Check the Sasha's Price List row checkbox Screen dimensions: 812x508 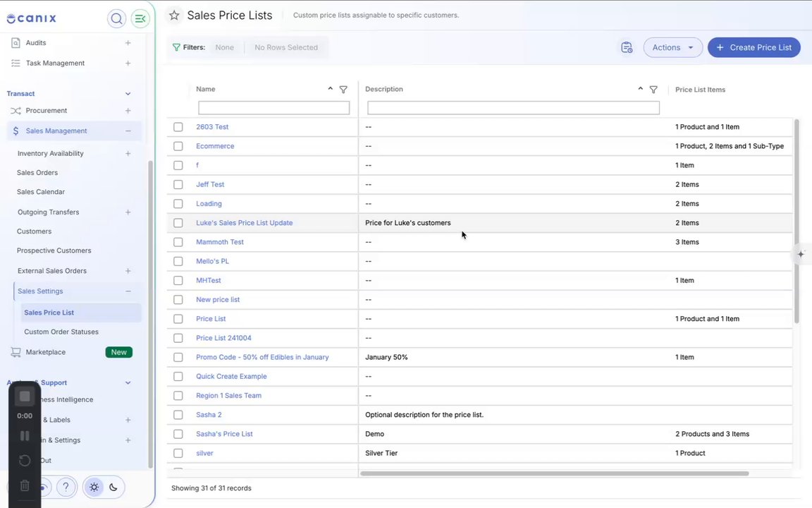[x=178, y=434]
